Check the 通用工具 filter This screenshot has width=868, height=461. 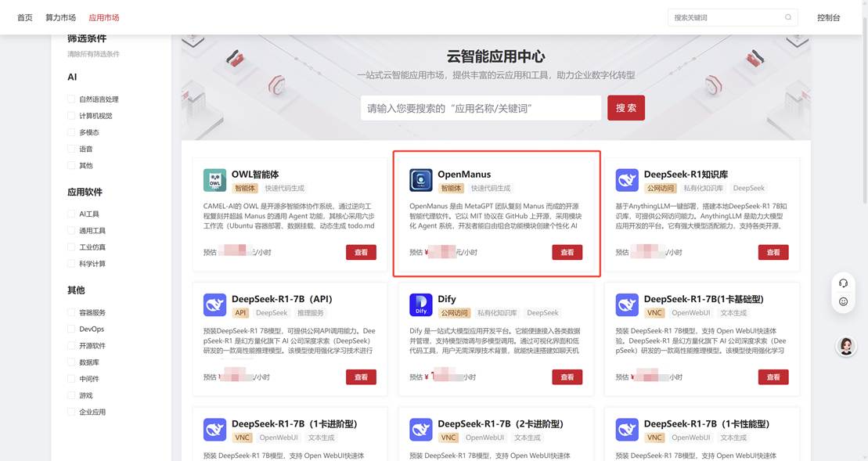[71, 230]
